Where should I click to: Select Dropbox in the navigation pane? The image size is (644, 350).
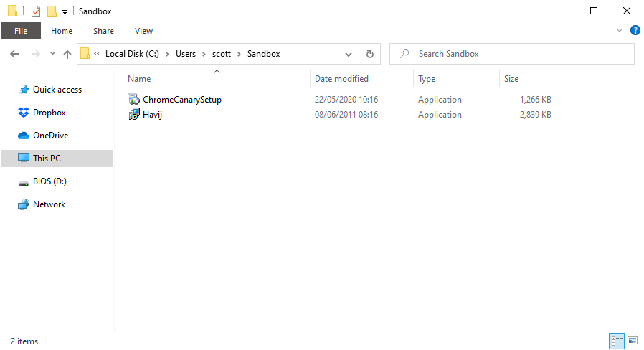[x=49, y=113]
